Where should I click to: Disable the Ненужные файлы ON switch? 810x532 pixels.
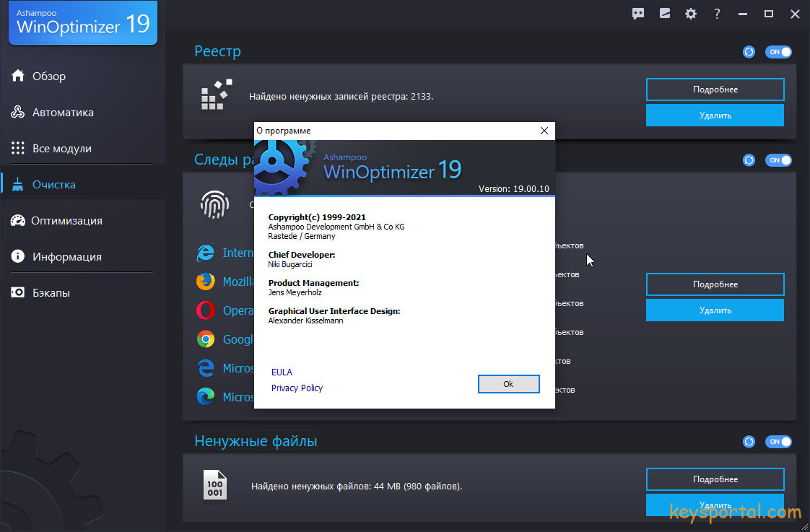pyautogui.click(x=779, y=442)
